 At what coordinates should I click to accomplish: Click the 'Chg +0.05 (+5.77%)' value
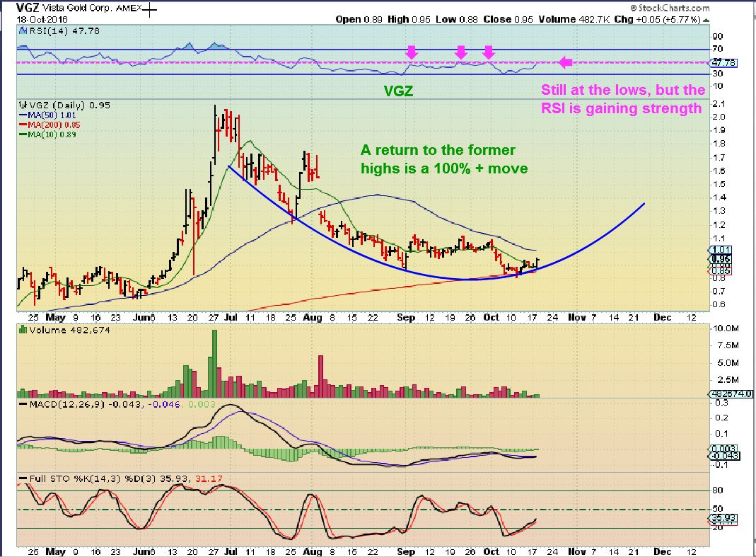[658, 19]
